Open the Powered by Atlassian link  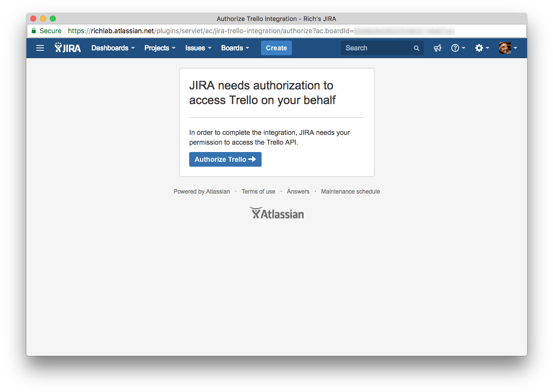[x=202, y=192]
